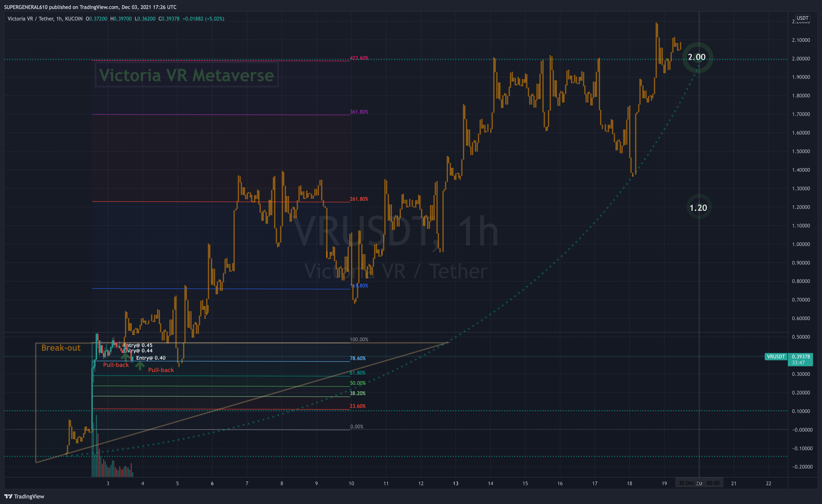Click the Entry@ 0.45 label
This screenshot has width=822, height=504.
pos(138,345)
